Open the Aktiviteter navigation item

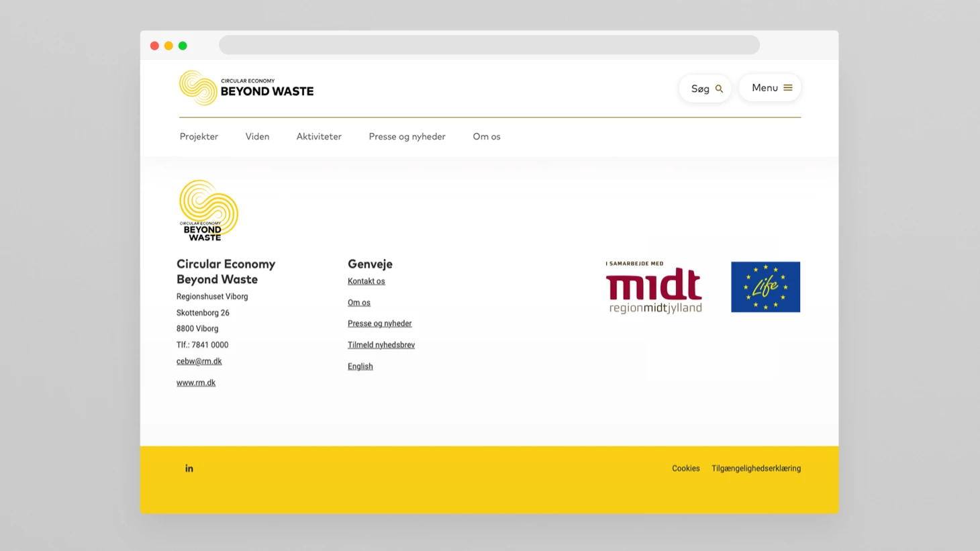coord(319,136)
